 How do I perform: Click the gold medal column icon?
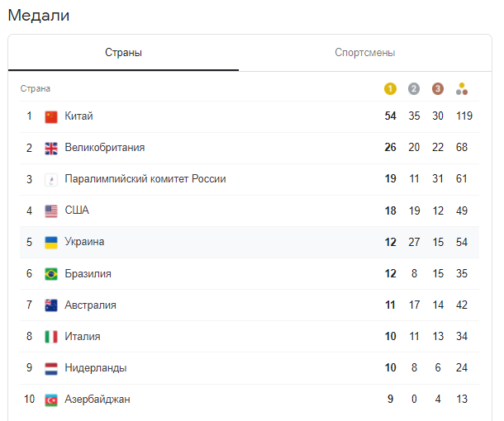click(x=391, y=88)
